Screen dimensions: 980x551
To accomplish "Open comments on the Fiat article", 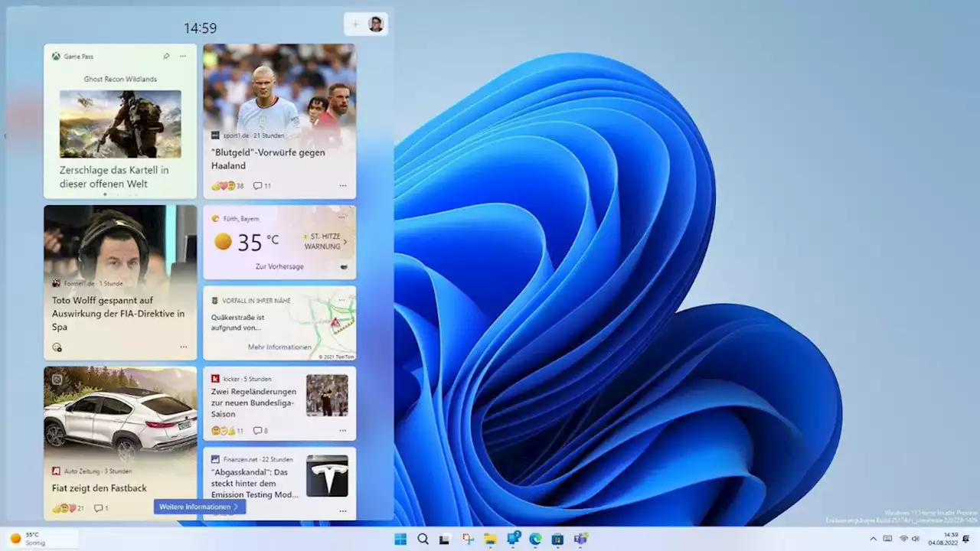I will click(x=101, y=508).
